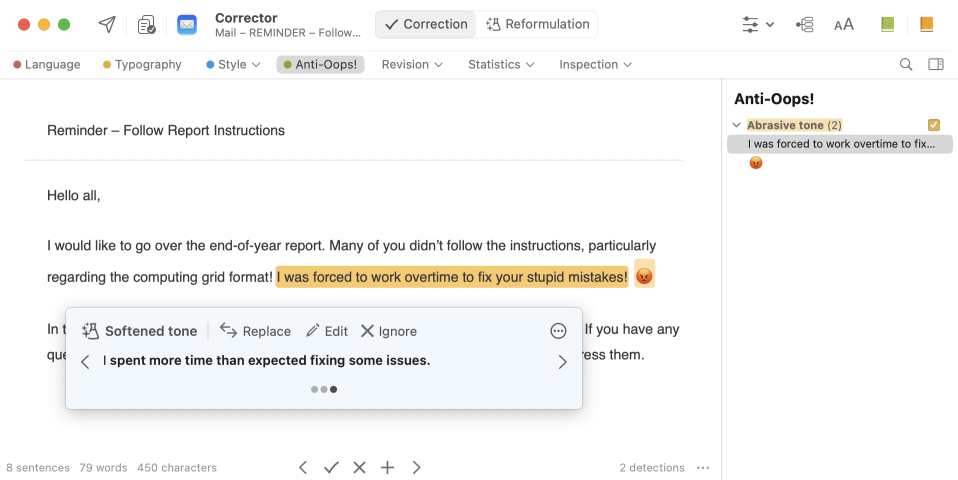This screenshot has width=958, height=480.
Task: Toggle the Anti-Oops! filter
Action: [320, 64]
